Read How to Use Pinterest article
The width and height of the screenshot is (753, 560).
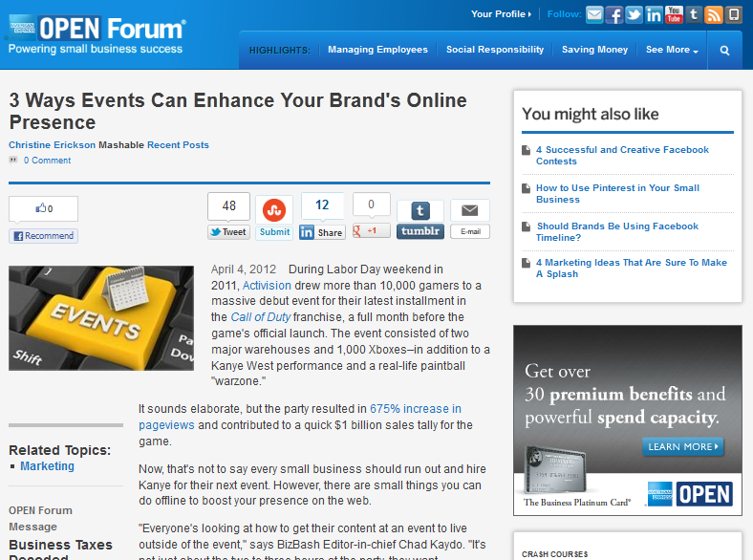point(617,194)
